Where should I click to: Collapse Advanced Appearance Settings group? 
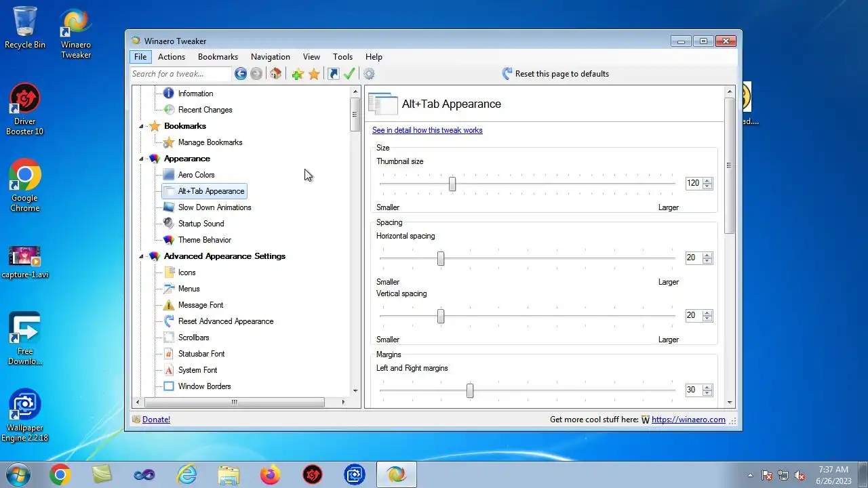click(x=142, y=256)
